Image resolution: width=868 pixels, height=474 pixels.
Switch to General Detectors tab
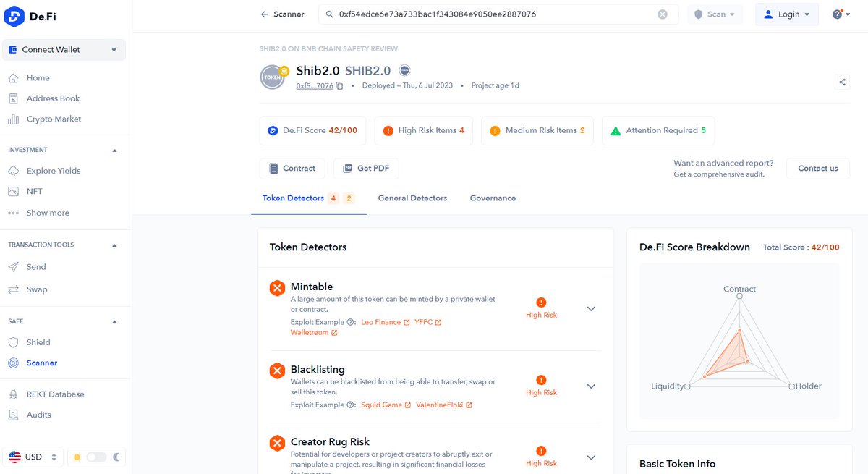[412, 198]
